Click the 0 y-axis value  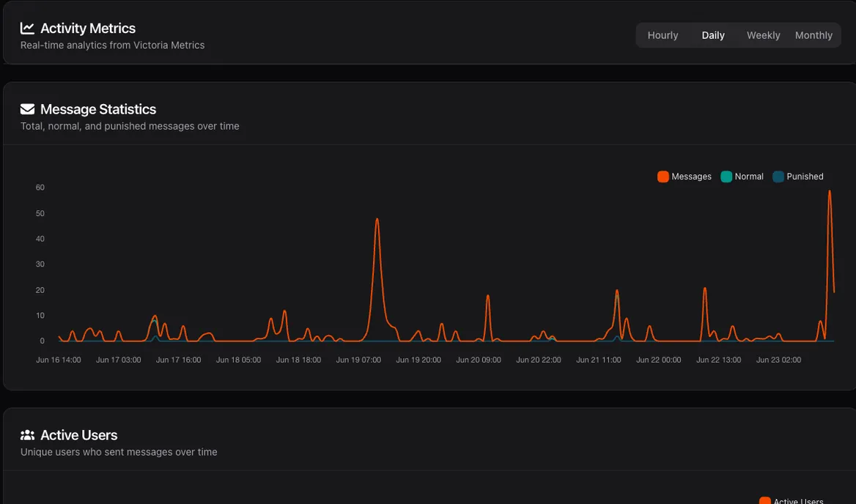(42, 341)
